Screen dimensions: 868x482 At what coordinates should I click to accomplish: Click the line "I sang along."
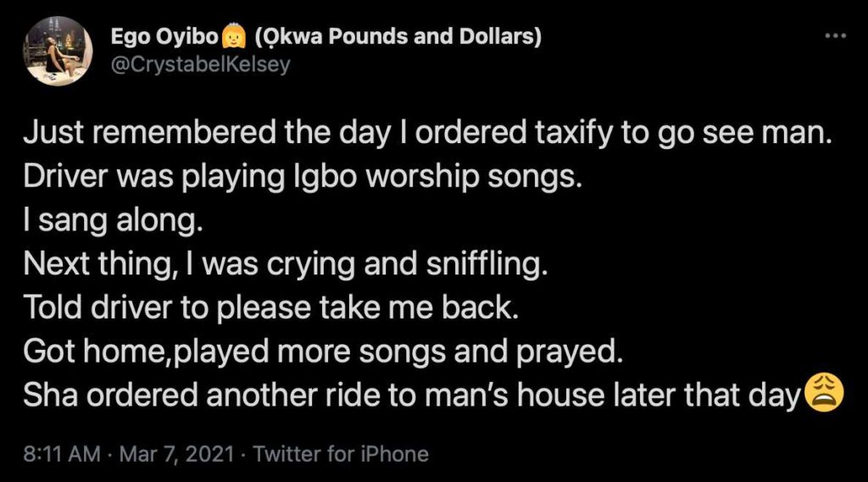pos(114,221)
